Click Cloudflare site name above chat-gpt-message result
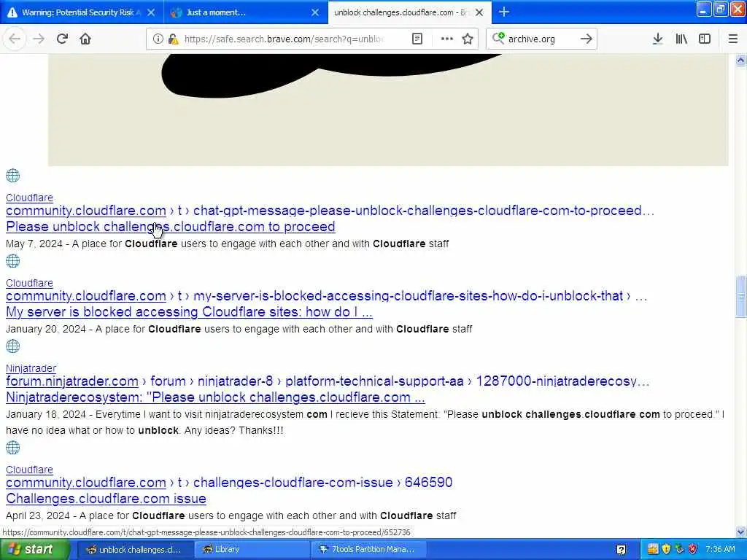747x560 pixels. [29, 198]
